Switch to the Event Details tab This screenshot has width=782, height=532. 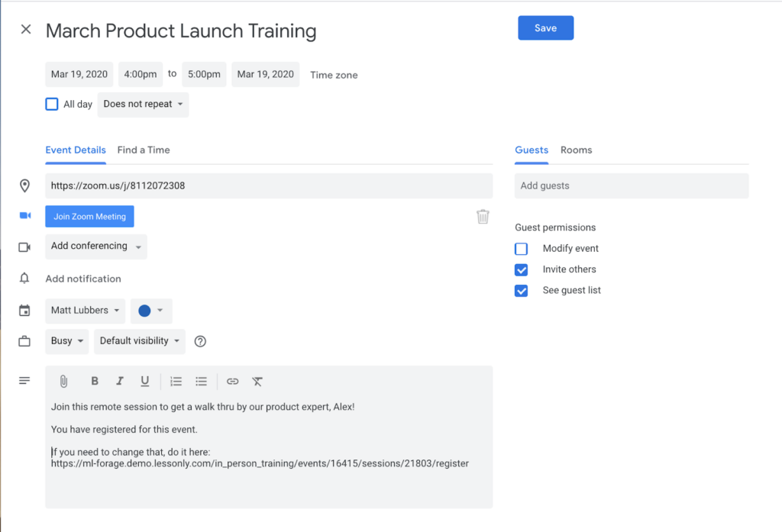click(x=76, y=150)
